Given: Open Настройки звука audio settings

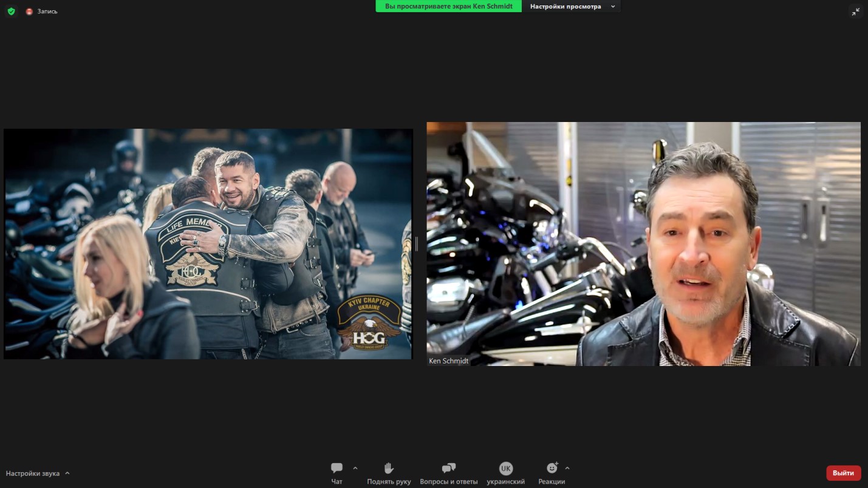Looking at the screenshot, I should pyautogui.click(x=33, y=473).
